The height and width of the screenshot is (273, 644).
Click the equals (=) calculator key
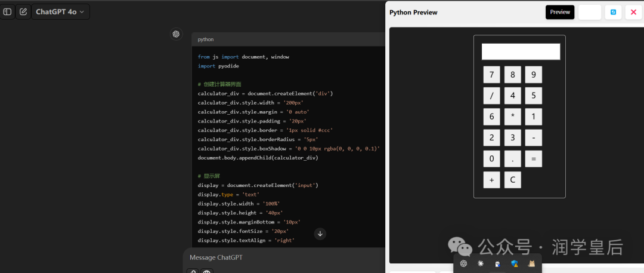tap(534, 158)
